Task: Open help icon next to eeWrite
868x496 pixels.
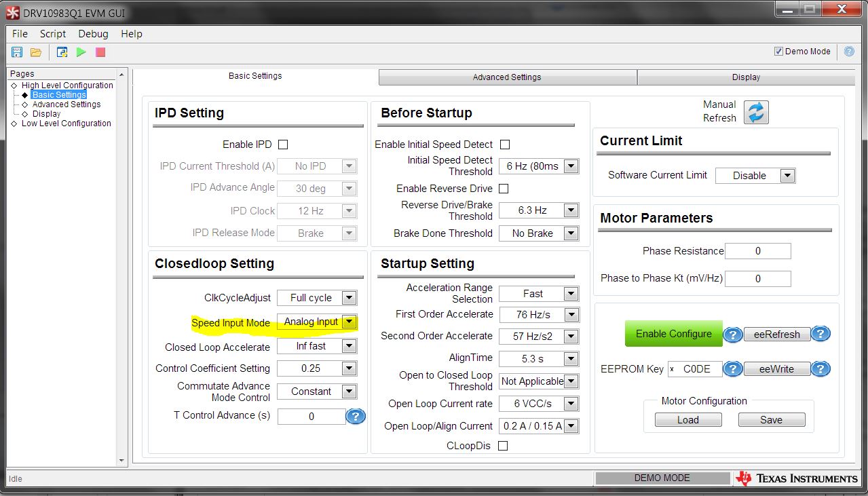Action: coord(820,369)
